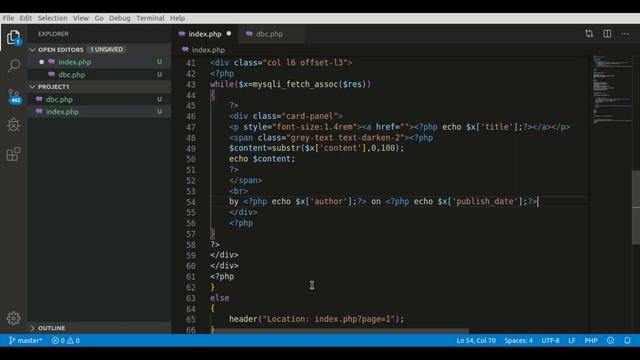Open Source Control view with 442 badge
The image size is (640, 360).
pyautogui.click(x=14, y=96)
